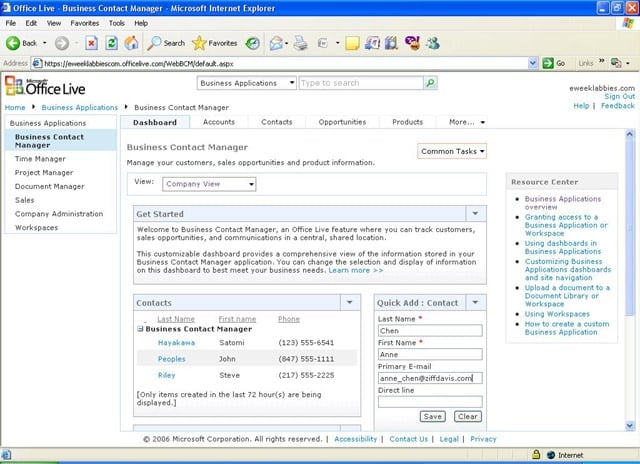Switch to the Products tab

tap(407, 122)
